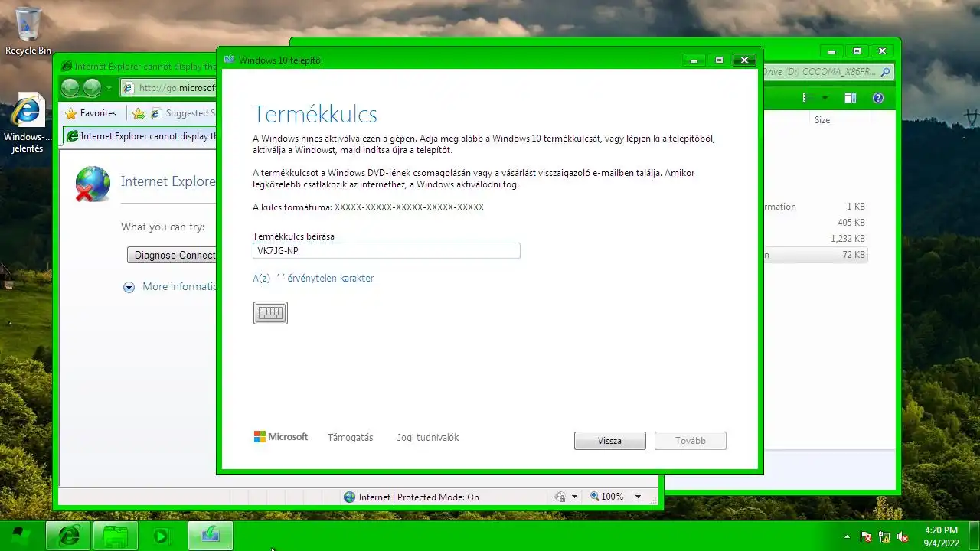
Task: Change view icon in Explorer window toolbar
Action: click(805, 98)
